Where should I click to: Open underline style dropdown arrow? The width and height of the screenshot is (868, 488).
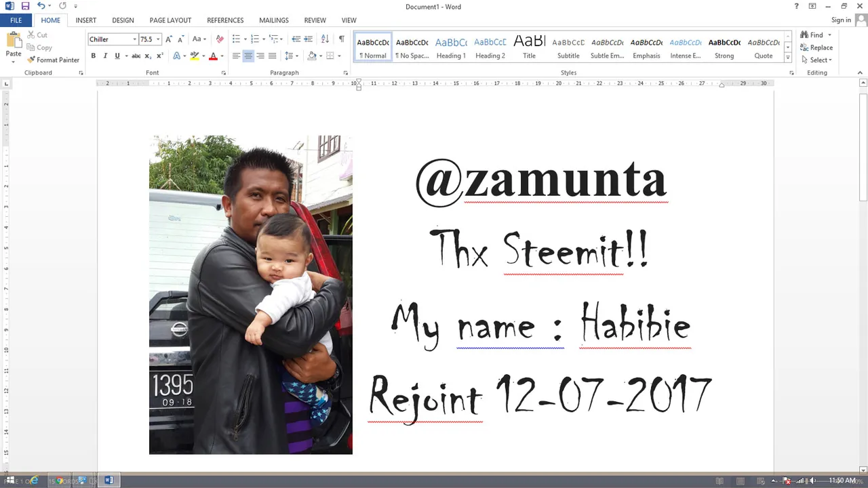pyautogui.click(x=125, y=56)
